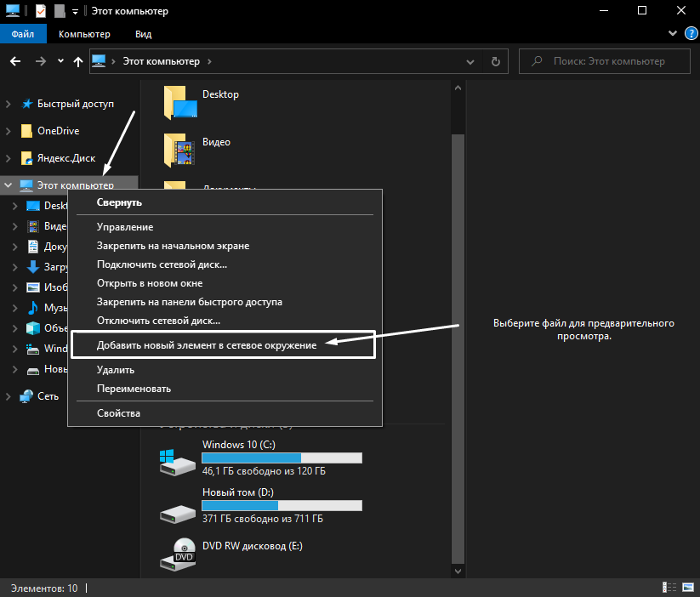Image resolution: width=700 pixels, height=597 pixels.
Task: Open the address bar dropdown arrow
Action: tap(470, 60)
